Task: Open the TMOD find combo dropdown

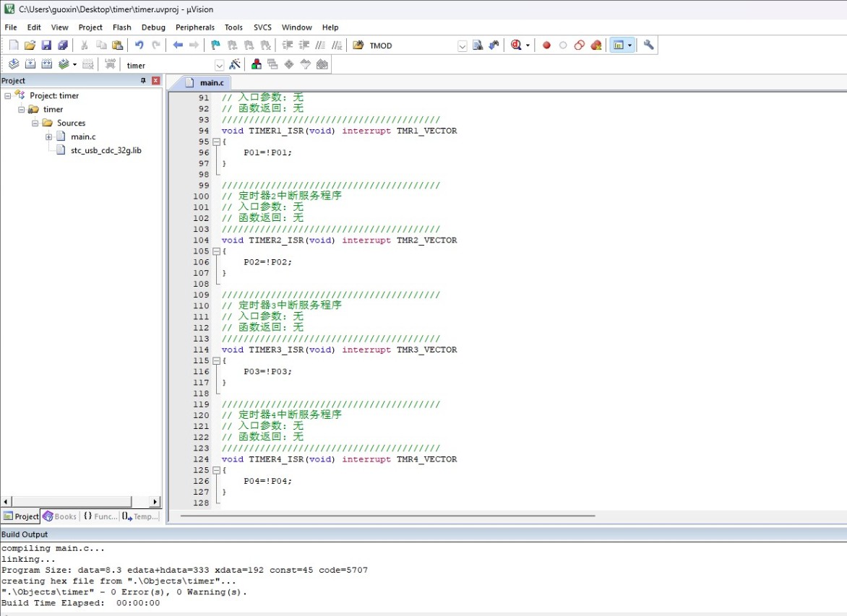Action: (463, 46)
